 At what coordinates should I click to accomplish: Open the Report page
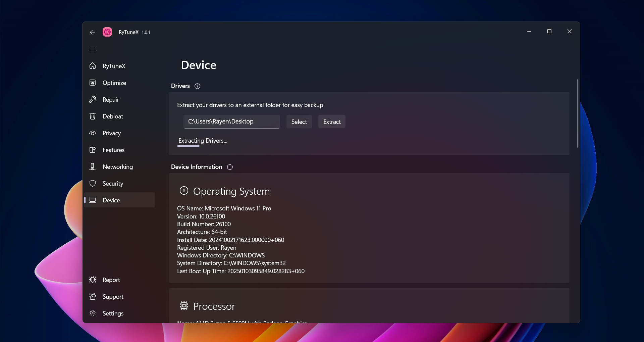tap(111, 280)
